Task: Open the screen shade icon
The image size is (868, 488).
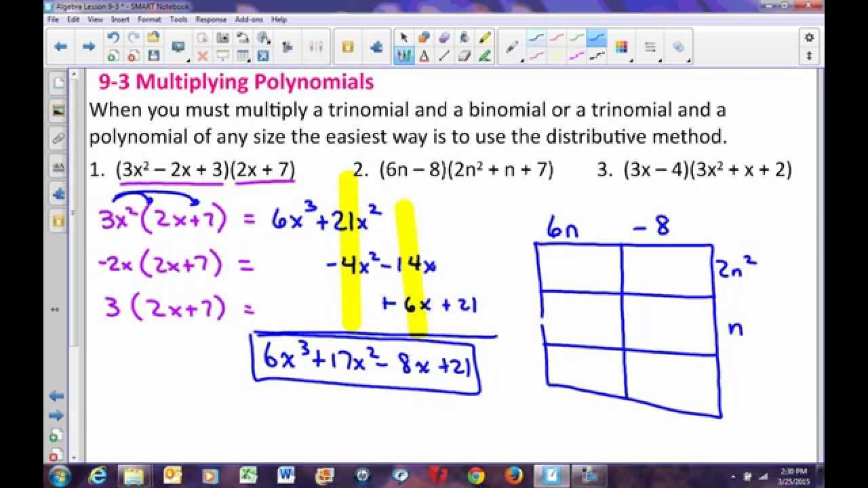Action: (x=222, y=56)
